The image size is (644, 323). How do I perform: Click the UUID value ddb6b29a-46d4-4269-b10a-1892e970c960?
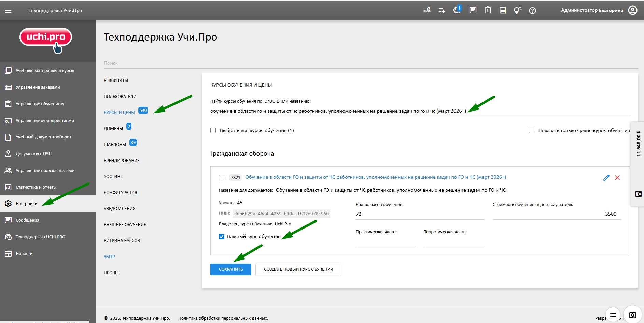coord(281,214)
